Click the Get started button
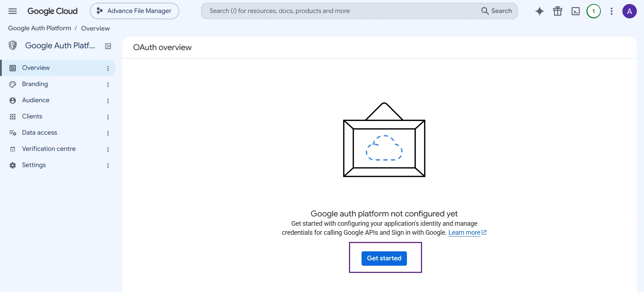644x292 pixels. pos(384,258)
